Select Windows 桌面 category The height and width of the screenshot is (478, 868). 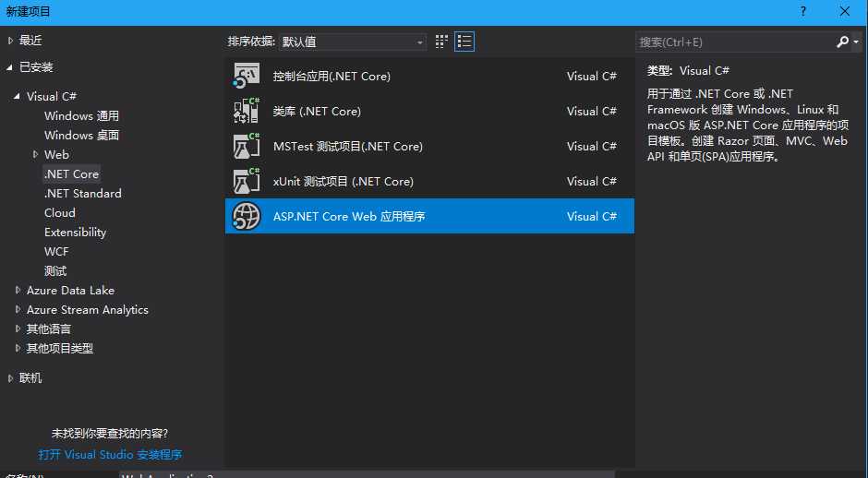coord(81,135)
